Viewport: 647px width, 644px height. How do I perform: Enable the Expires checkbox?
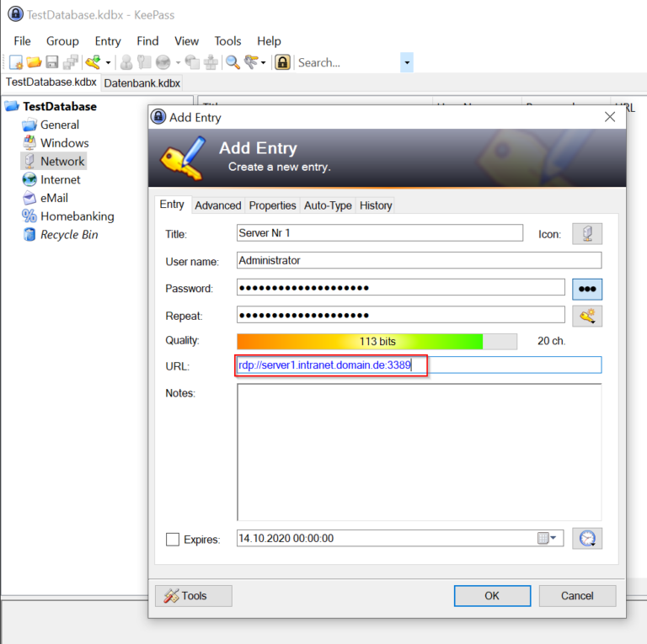tap(173, 540)
